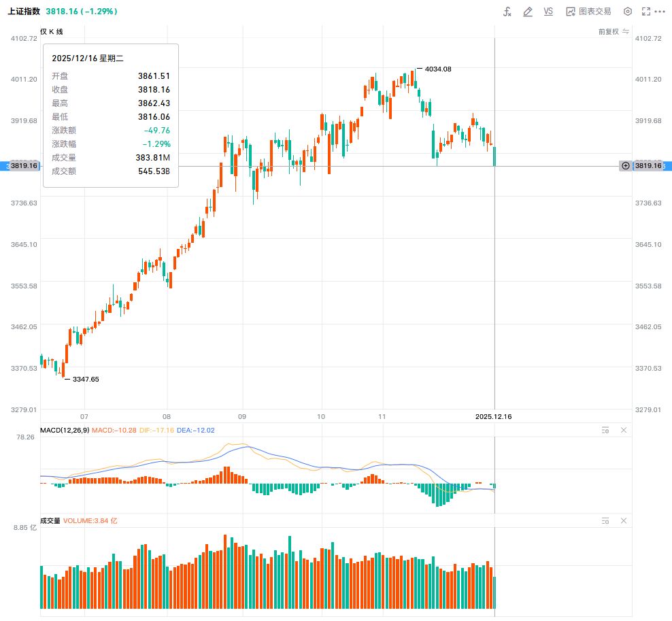
Task: Click the 4034.08 high price marker
Action: pos(437,69)
